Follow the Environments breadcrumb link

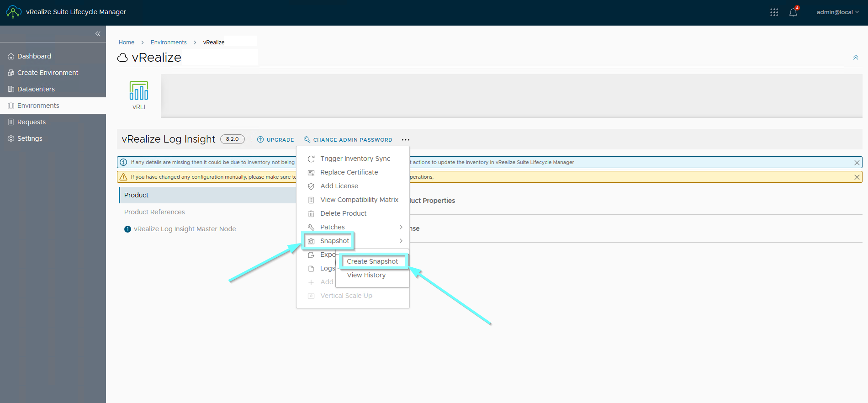click(x=169, y=42)
